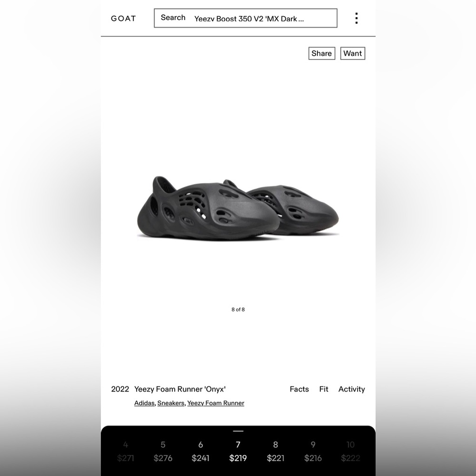Open the Facts tab

pos(299,389)
